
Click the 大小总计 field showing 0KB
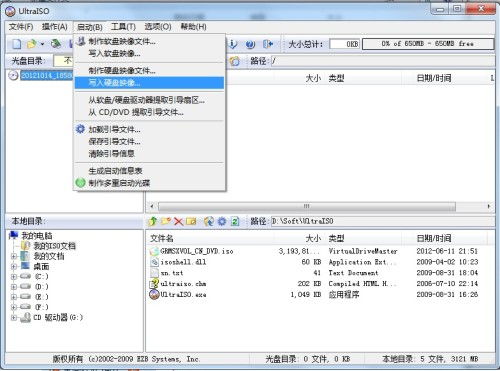coord(344,44)
